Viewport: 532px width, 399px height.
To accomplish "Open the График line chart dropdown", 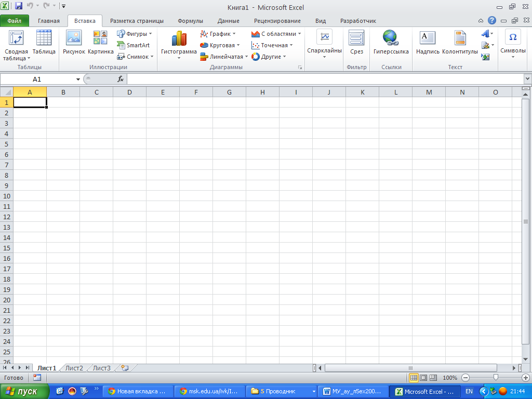I will point(234,34).
